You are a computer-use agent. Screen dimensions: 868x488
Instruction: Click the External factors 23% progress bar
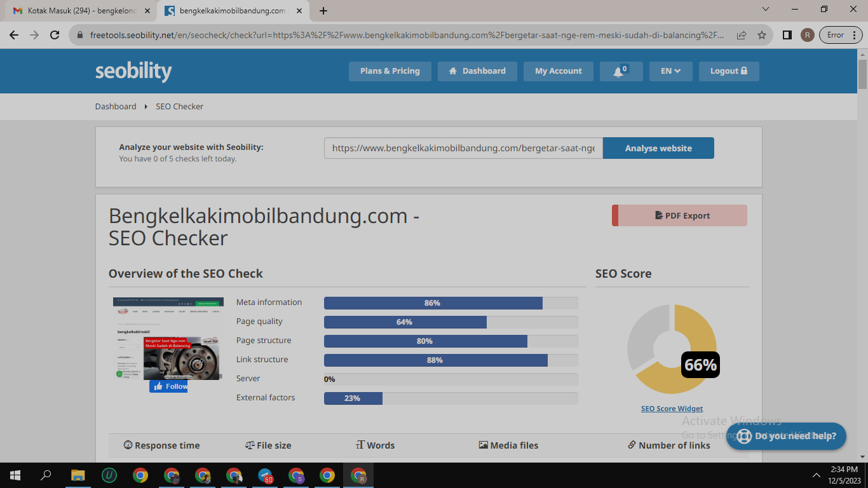click(451, 398)
